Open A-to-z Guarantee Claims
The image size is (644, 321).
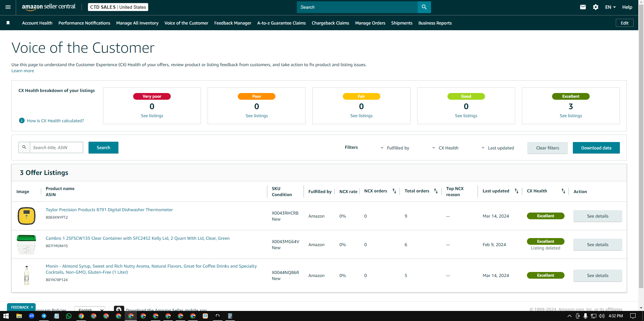281,23
